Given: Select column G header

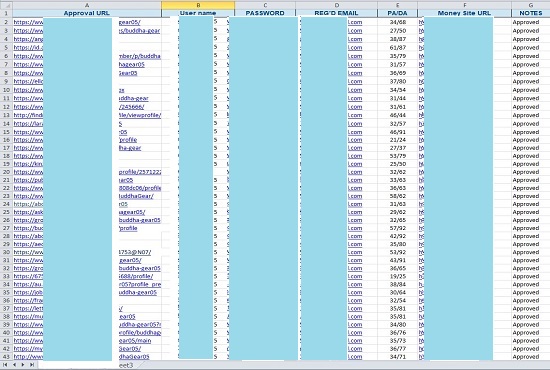Looking at the screenshot, I should coord(531,5).
